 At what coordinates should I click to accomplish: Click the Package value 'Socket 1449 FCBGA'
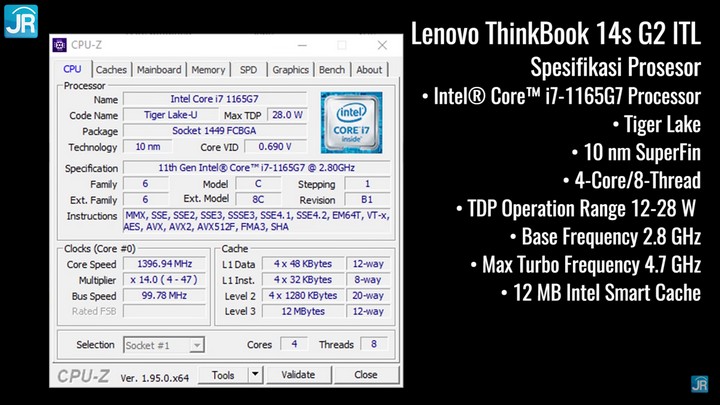pos(214,131)
